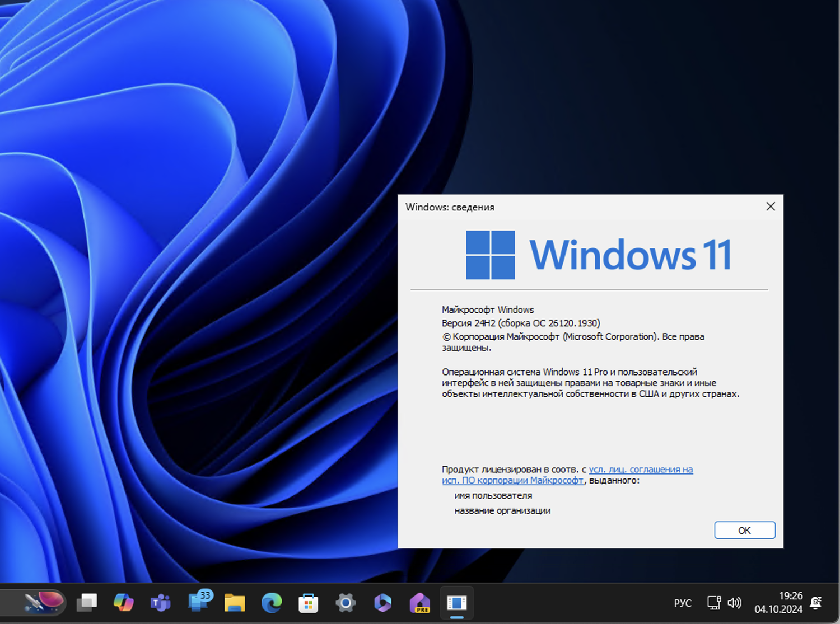Open the Microsoft 365 app
840x624 pixels.
pos(382,603)
